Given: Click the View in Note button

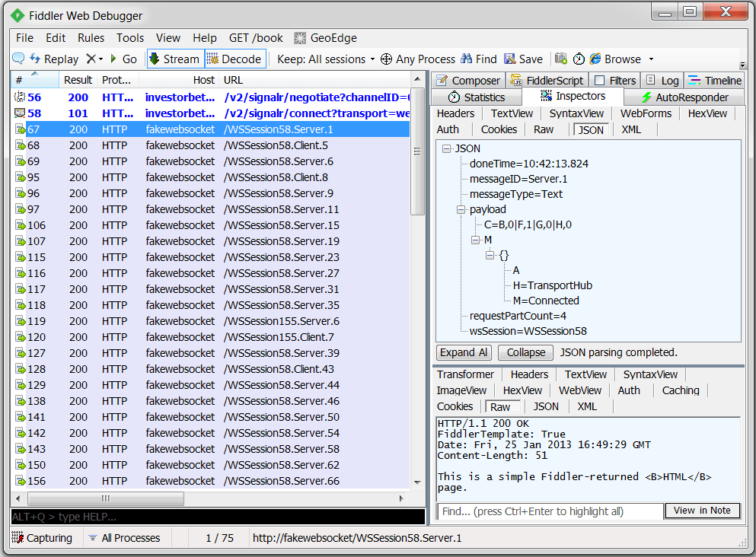Looking at the screenshot, I should (x=702, y=511).
